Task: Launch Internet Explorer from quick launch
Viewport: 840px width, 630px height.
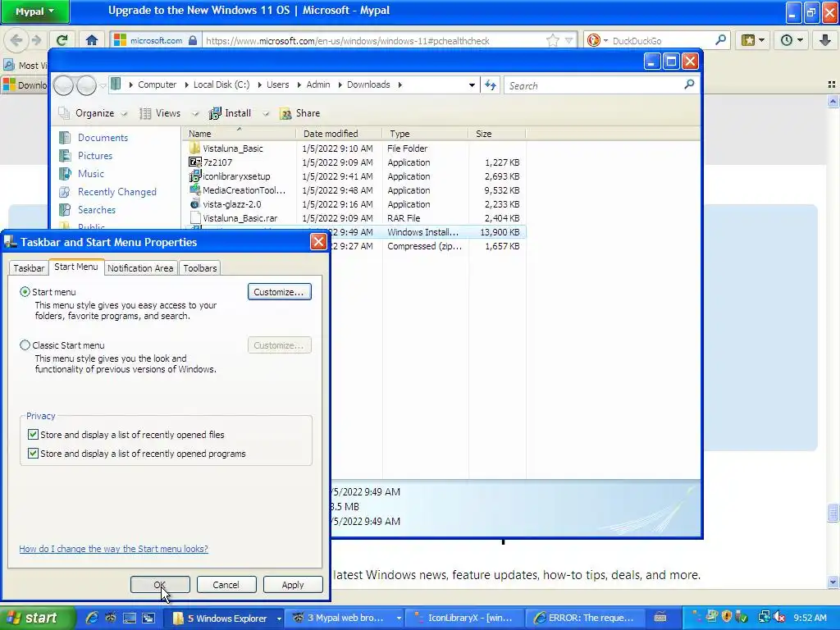Action: (92, 618)
